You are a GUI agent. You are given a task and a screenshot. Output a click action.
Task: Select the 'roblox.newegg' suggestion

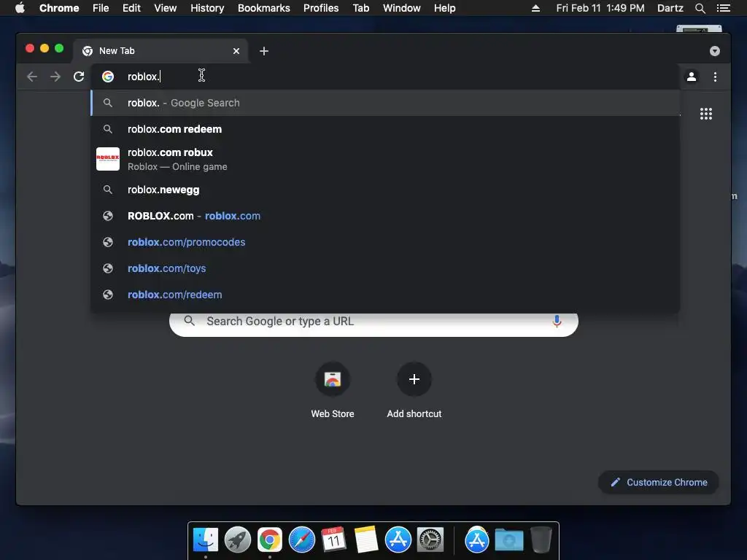tap(385, 190)
